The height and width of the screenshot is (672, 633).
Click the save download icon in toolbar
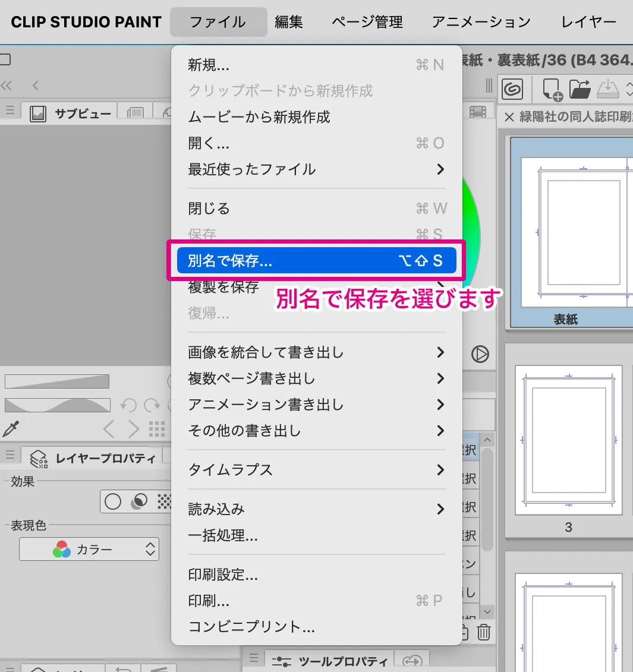pos(607,89)
